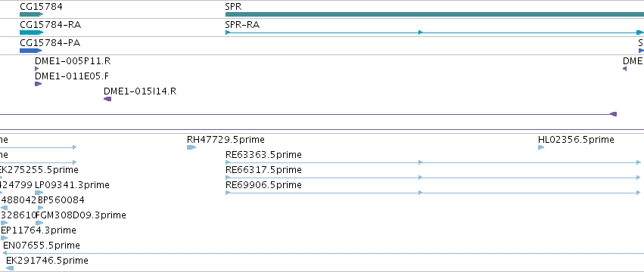Click the FGM308D09.3prime label
The image size is (644, 272).
81,215
